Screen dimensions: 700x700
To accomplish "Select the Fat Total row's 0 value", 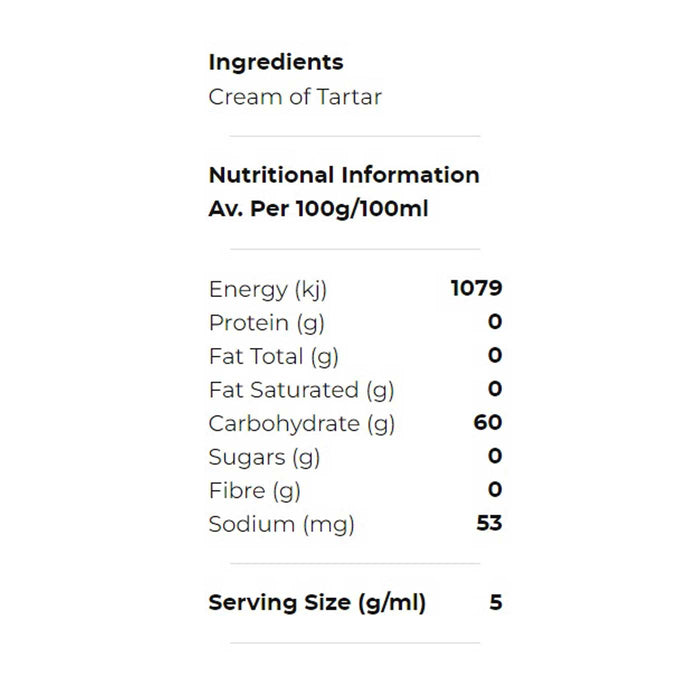I will coord(495,356).
